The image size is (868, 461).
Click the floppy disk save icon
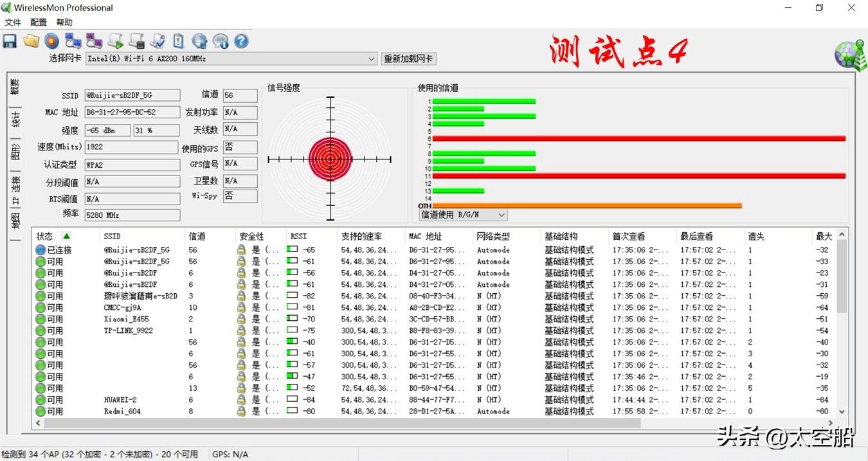(10, 42)
